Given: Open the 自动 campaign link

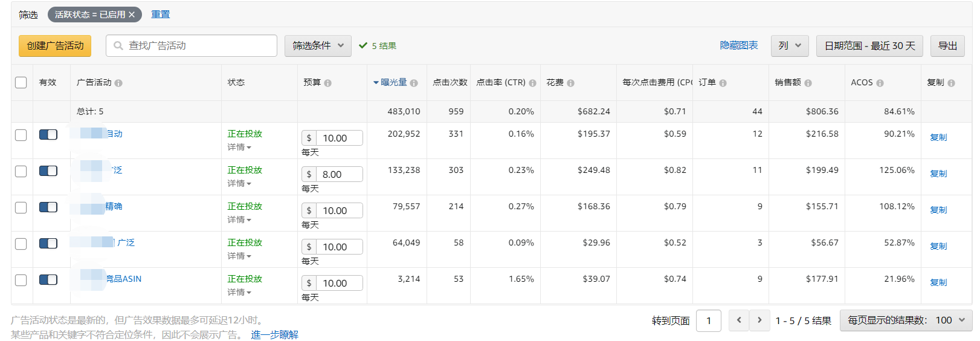Looking at the screenshot, I should click(114, 134).
